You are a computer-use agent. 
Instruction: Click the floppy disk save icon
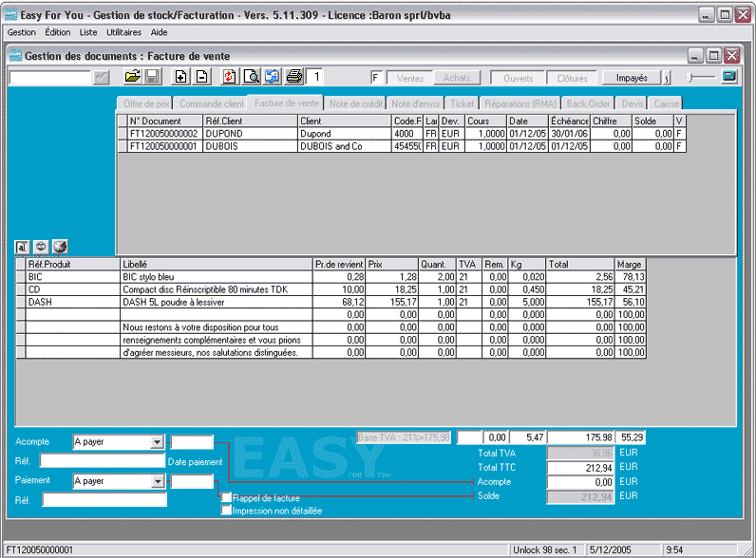[x=152, y=77]
